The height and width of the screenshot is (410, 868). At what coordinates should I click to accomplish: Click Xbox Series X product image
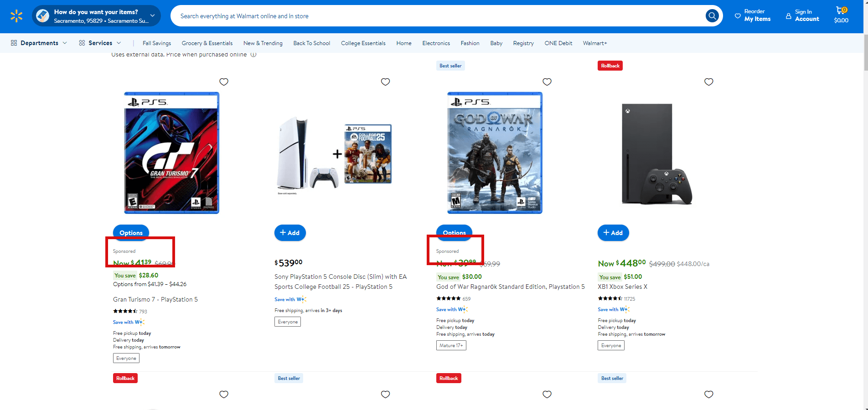(x=657, y=154)
